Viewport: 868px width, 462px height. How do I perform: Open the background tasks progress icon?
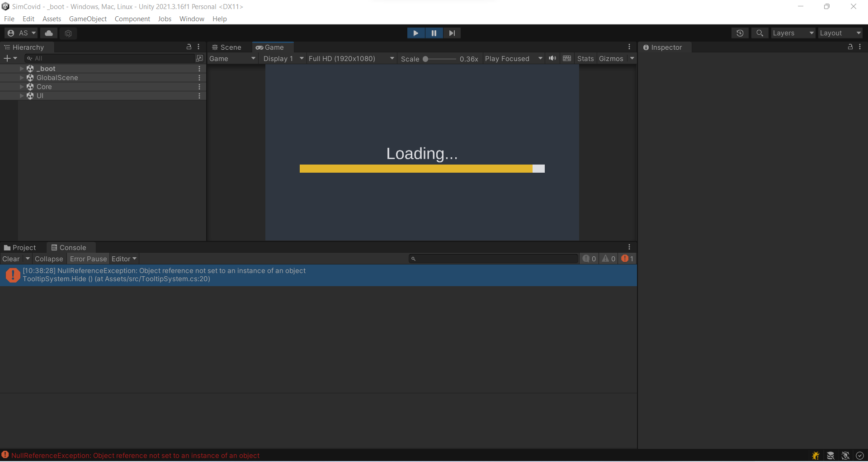click(859, 456)
